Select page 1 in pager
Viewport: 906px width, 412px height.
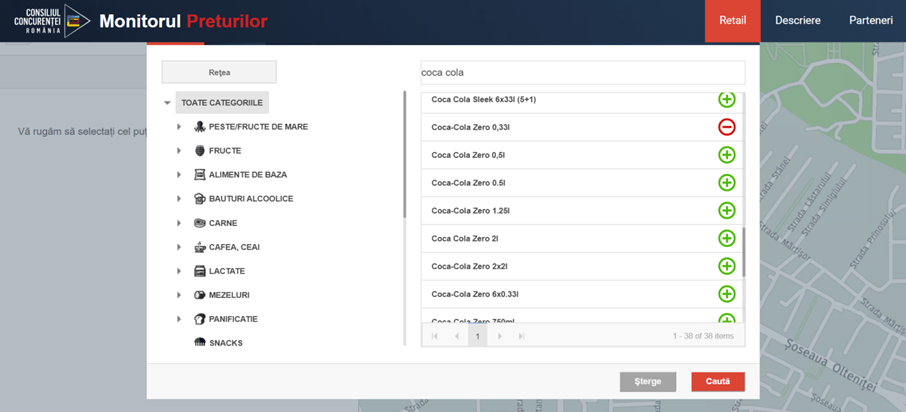[x=478, y=336]
